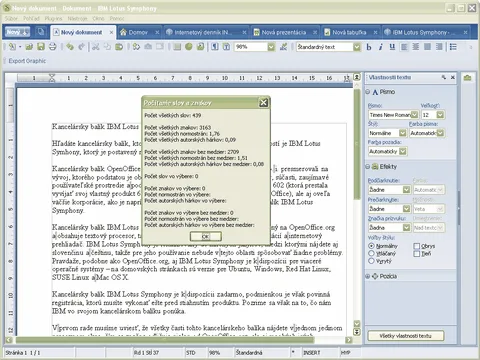Select the Vyrytý style radio button

(x=371, y=261)
